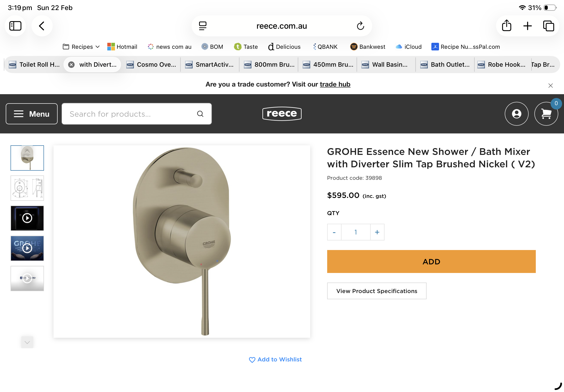Reload the reece.com.au page

pos(360,26)
